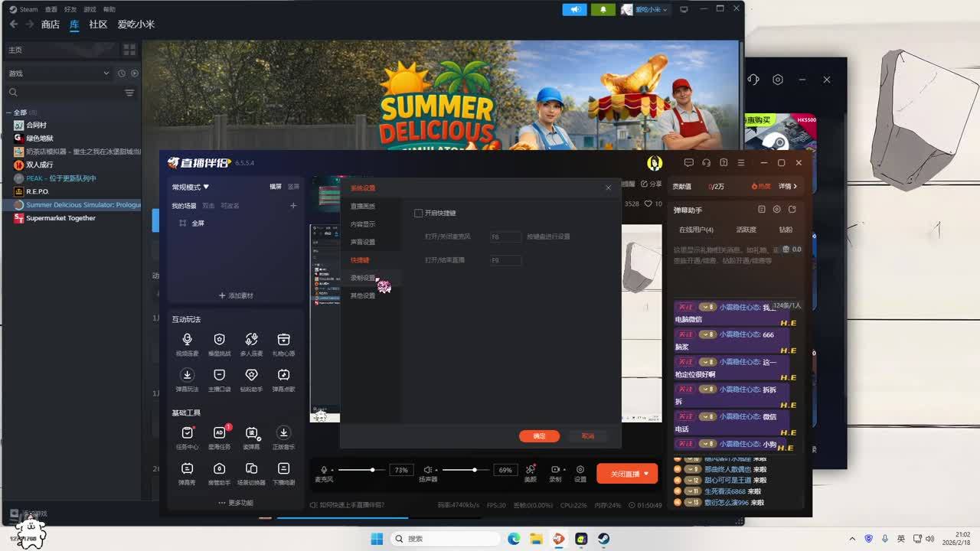The width and height of the screenshot is (980, 551).
Task: Click the 添加素材 add source button
Action: click(236, 295)
